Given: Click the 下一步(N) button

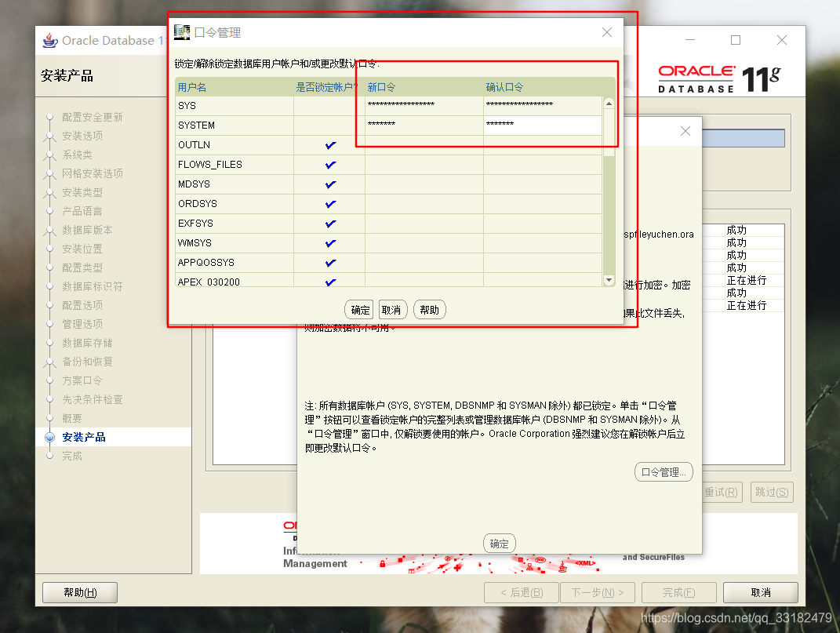Looking at the screenshot, I should click(x=598, y=592).
